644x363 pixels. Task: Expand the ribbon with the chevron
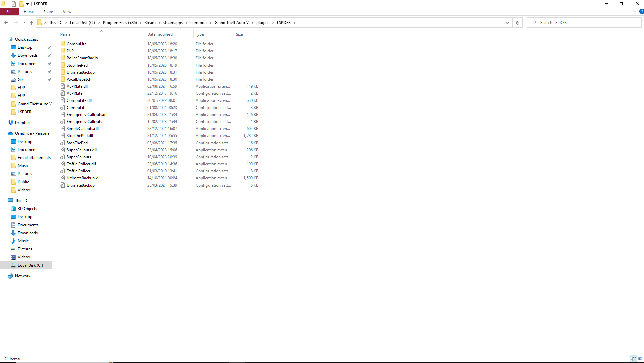(x=635, y=11)
